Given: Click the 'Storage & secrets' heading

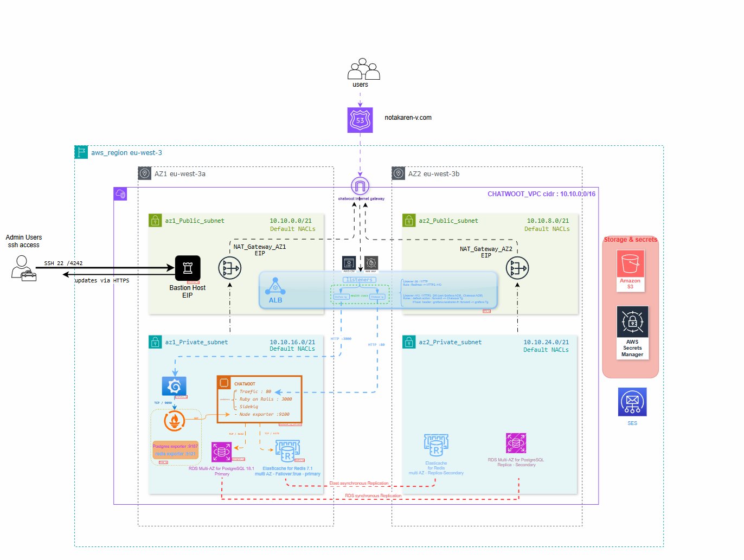Looking at the screenshot, I should [x=630, y=240].
